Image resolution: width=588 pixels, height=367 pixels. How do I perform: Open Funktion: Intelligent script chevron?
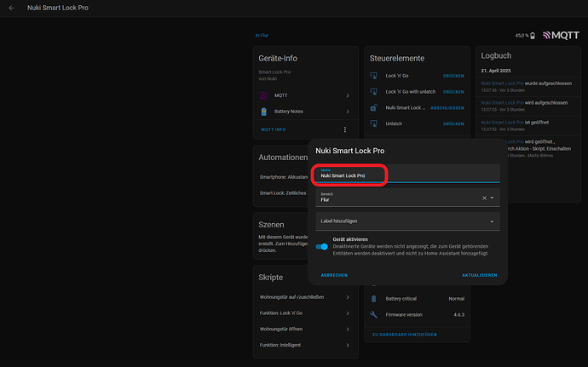click(x=348, y=345)
